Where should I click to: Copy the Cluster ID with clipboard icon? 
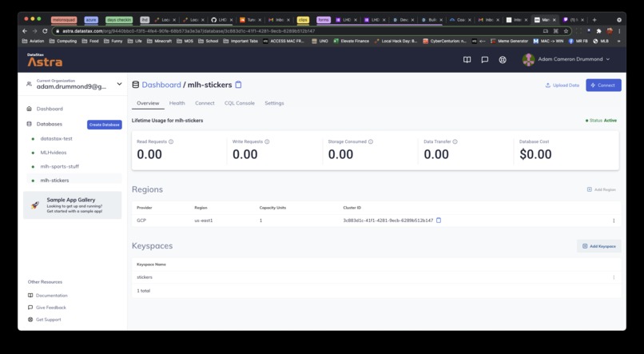pyautogui.click(x=438, y=220)
